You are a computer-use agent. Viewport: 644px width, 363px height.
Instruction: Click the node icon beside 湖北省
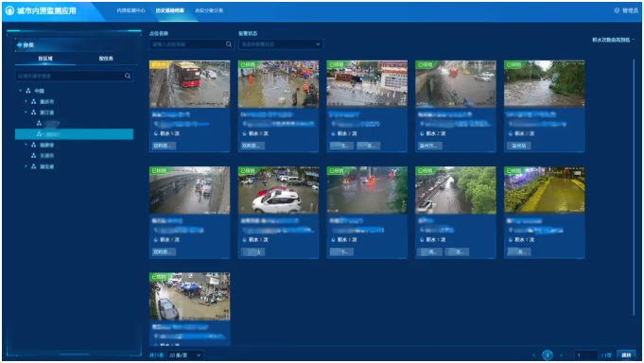tap(34, 166)
